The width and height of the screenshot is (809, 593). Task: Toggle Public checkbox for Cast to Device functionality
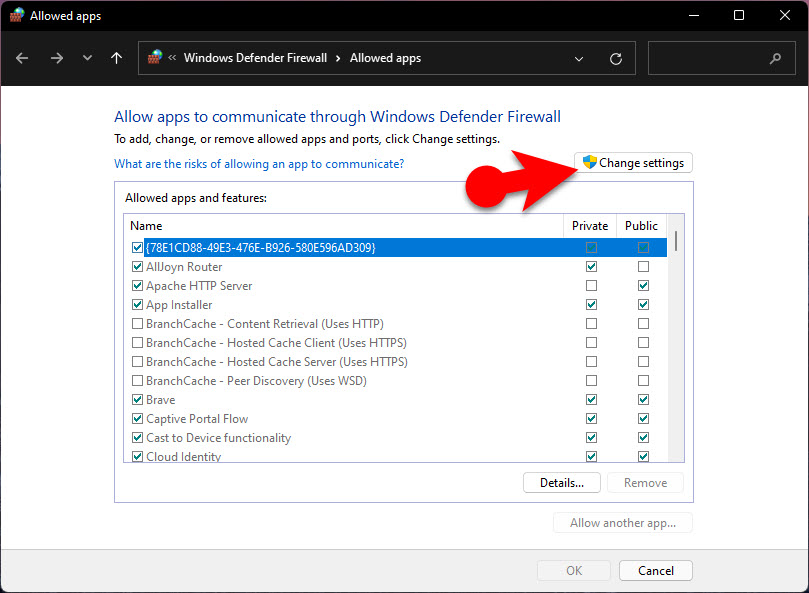click(643, 438)
